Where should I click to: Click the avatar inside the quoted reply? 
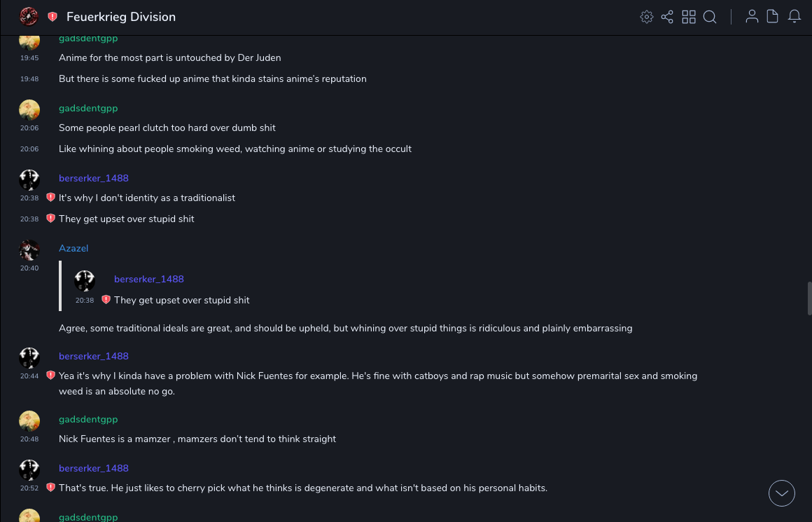(x=85, y=281)
